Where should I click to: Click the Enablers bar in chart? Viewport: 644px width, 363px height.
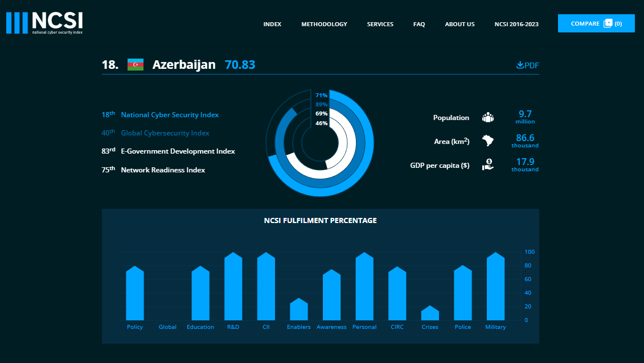pyautogui.click(x=299, y=310)
